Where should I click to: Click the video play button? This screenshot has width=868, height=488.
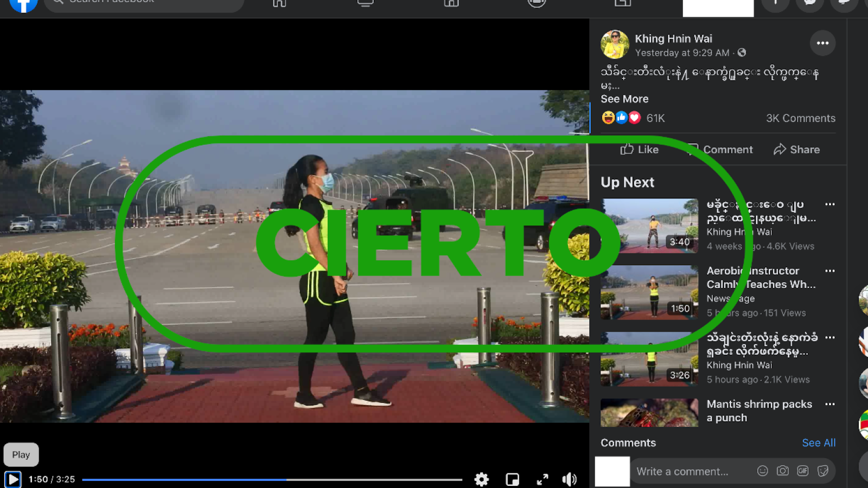(x=13, y=479)
